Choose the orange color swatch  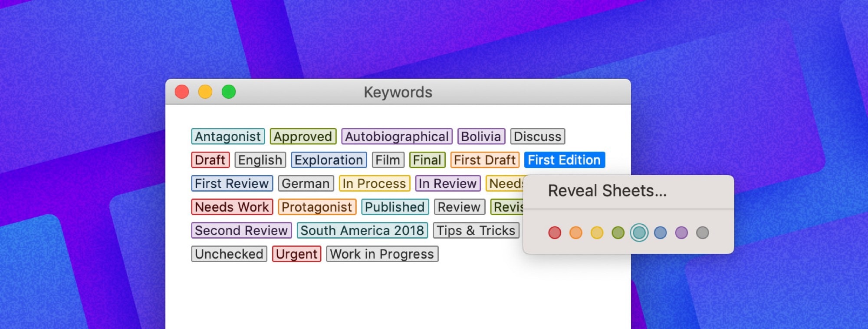click(x=575, y=233)
